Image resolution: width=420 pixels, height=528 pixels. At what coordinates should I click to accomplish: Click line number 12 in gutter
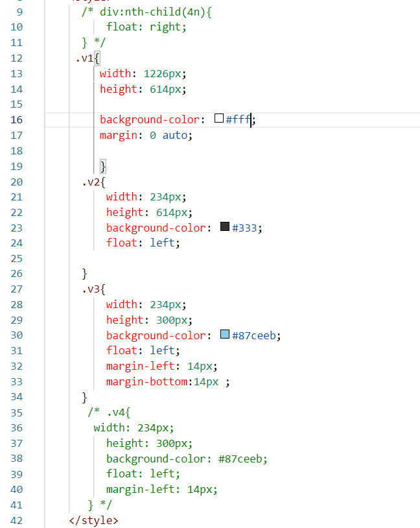click(x=16, y=58)
